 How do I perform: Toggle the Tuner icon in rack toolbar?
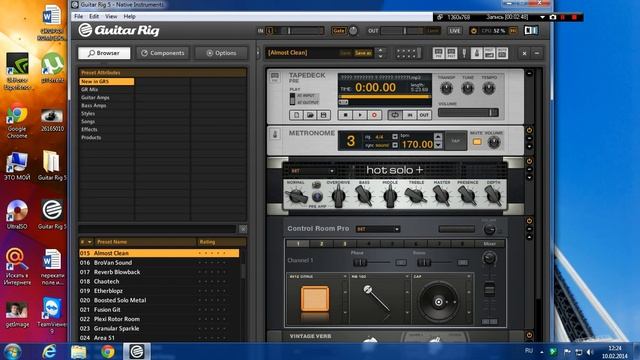pyautogui.click(x=464, y=53)
